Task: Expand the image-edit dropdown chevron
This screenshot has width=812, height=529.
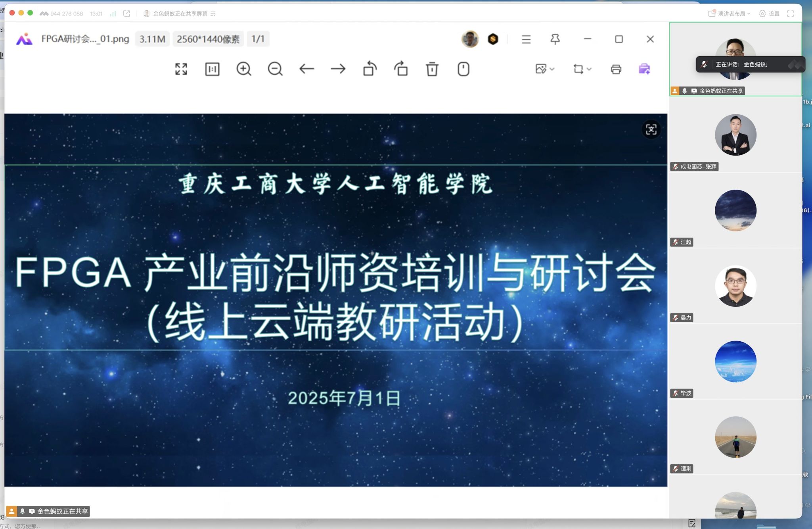Action: pos(551,69)
